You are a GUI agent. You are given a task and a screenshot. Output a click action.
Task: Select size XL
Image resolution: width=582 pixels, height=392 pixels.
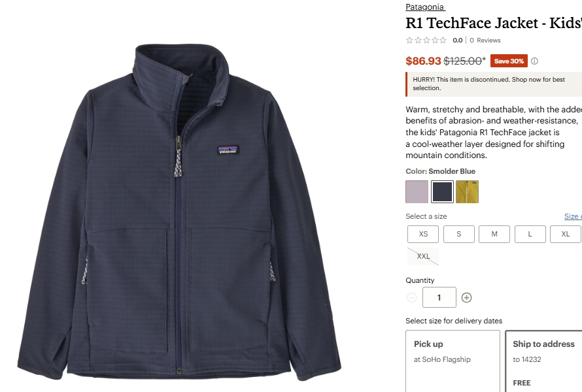coord(565,234)
